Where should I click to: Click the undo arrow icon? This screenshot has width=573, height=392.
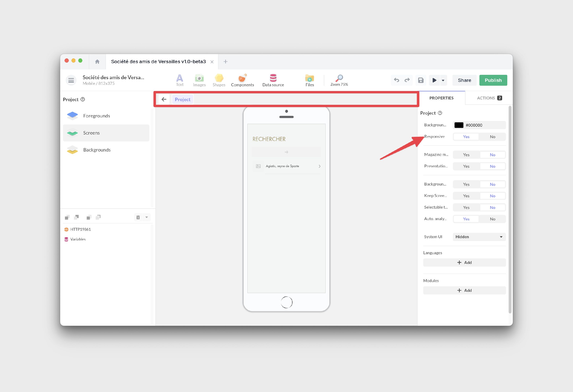[x=397, y=80]
